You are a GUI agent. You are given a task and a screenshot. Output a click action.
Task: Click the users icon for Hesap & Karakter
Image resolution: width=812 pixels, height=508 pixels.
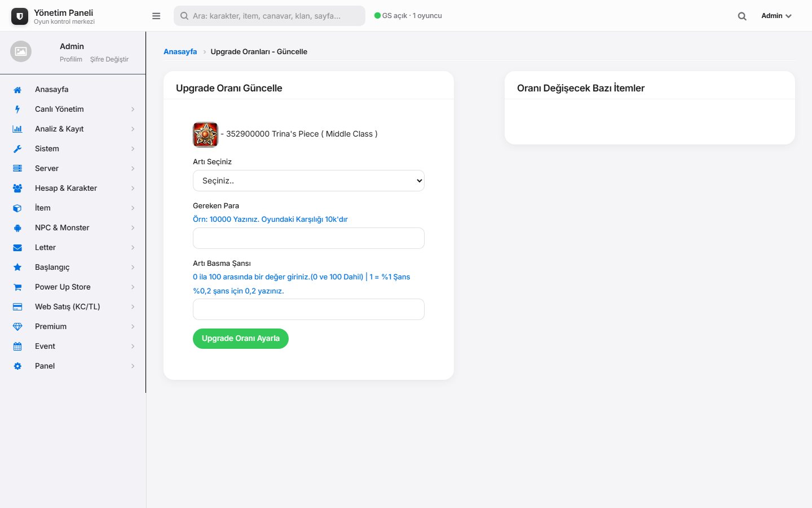[x=17, y=189]
